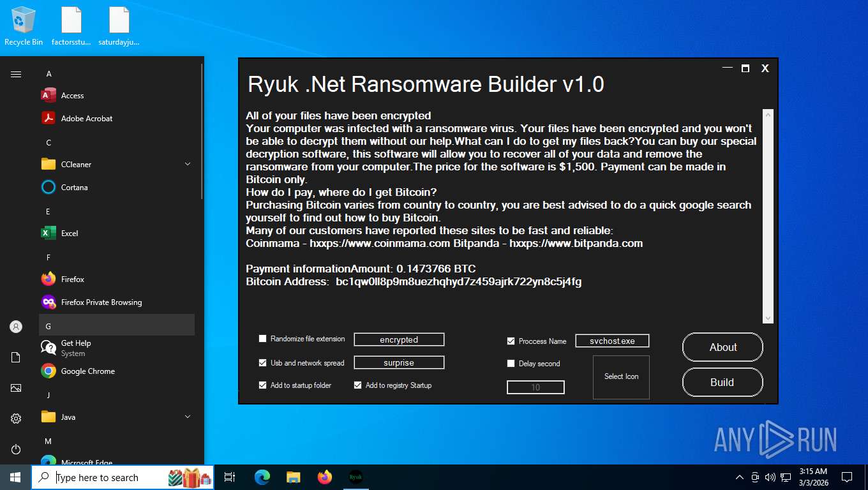Open the volume control in system tray
This screenshot has height=490, width=868.
[x=770, y=477]
